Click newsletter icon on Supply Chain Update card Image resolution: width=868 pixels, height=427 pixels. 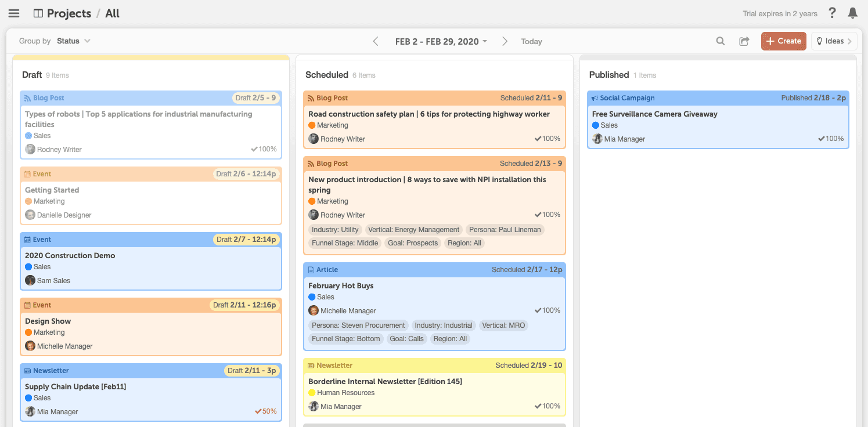point(27,371)
